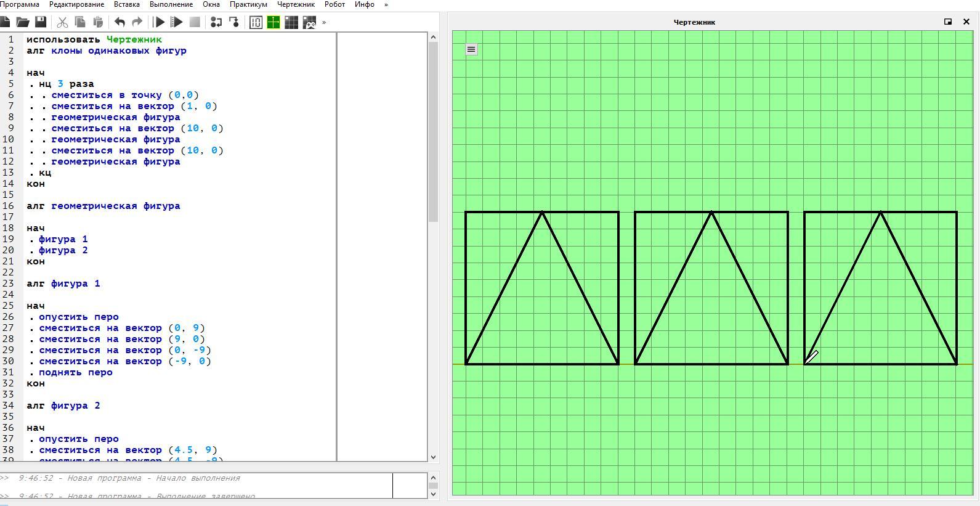
Task: Click the output console scroll down arrow
Action: click(433, 494)
